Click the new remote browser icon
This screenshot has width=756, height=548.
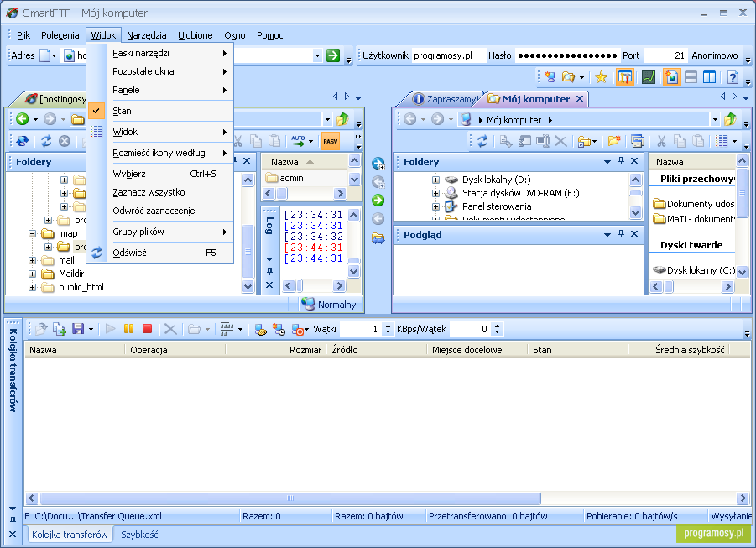550,77
